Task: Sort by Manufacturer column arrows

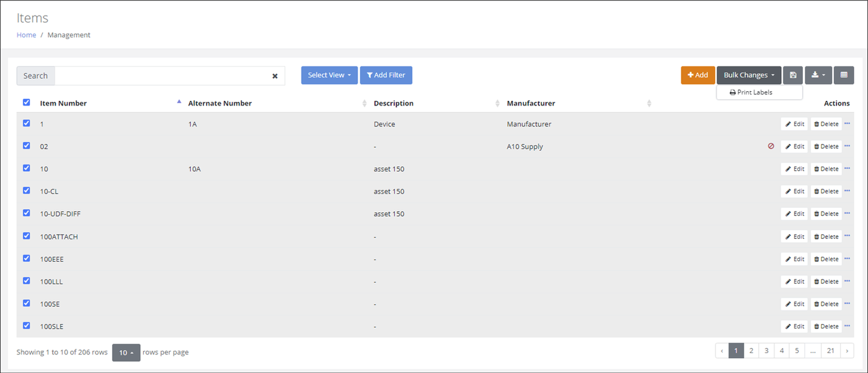Action: coord(649,104)
